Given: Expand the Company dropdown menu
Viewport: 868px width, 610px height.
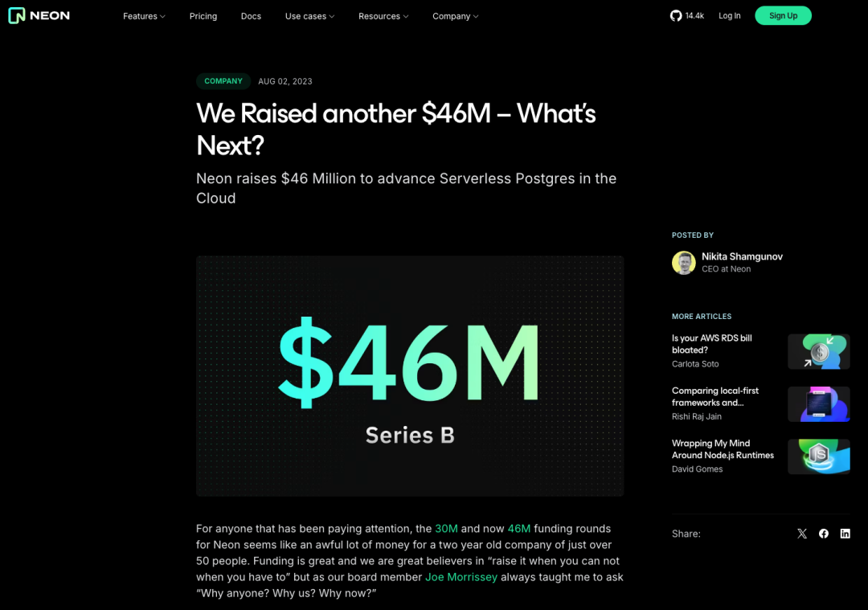Looking at the screenshot, I should pyautogui.click(x=455, y=16).
